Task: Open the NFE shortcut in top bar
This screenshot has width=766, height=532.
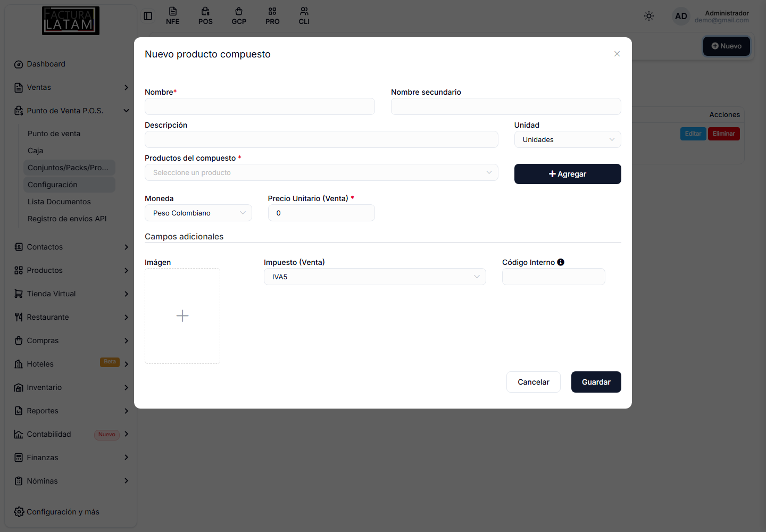Action: [x=172, y=16]
